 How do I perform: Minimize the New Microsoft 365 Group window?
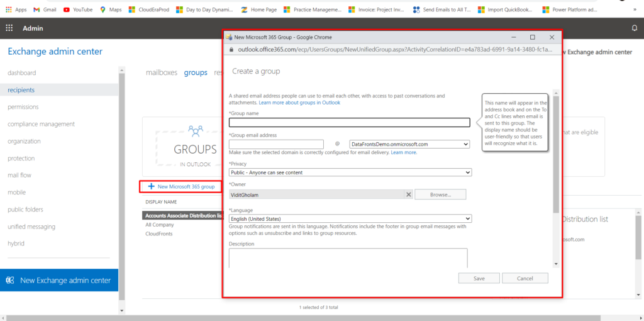[x=513, y=37]
